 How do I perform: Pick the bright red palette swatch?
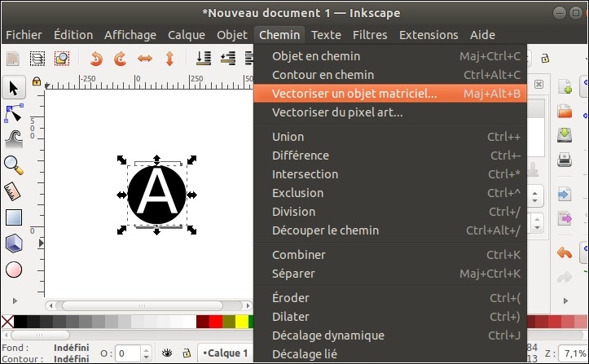pos(216,322)
